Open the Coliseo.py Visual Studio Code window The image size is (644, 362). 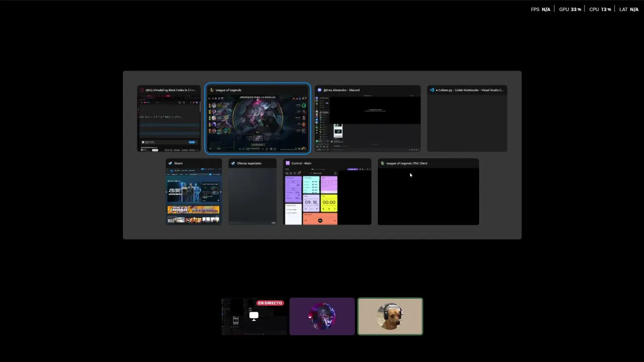coord(467,119)
